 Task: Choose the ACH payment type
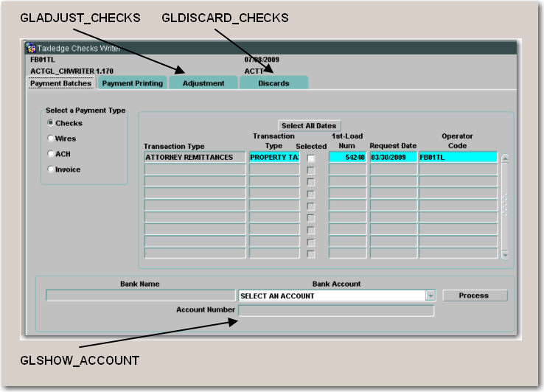tap(51, 154)
